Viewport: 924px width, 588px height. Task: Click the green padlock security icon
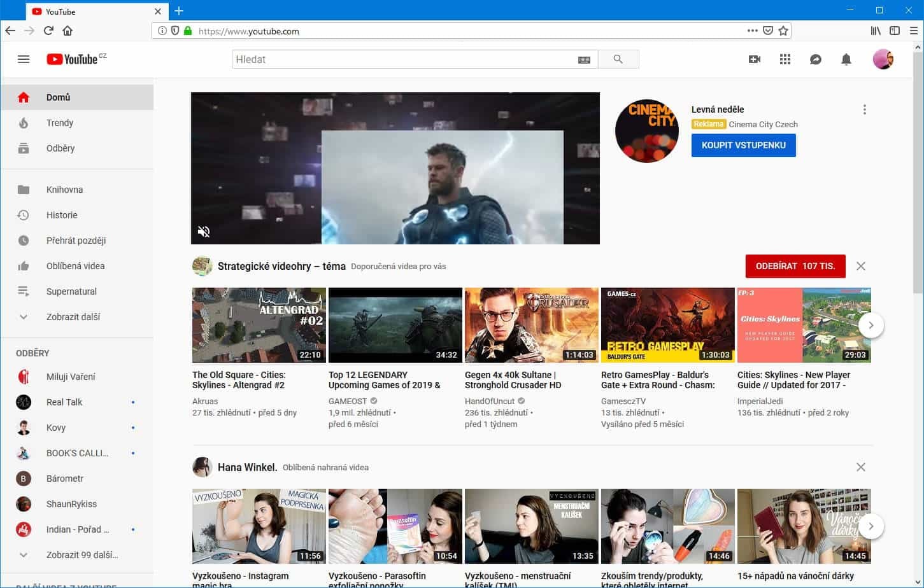coord(188,31)
